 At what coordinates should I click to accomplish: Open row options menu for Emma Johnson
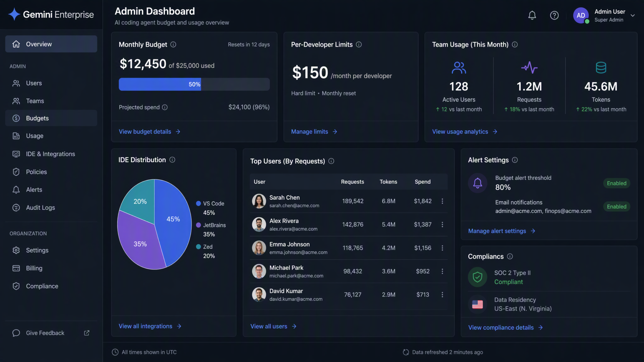pos(442,248)
